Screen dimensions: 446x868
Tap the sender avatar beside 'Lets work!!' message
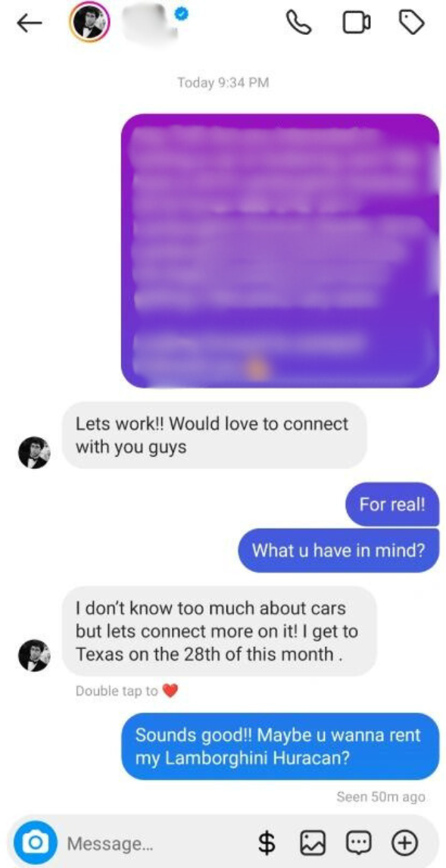(x=34, y=452)
